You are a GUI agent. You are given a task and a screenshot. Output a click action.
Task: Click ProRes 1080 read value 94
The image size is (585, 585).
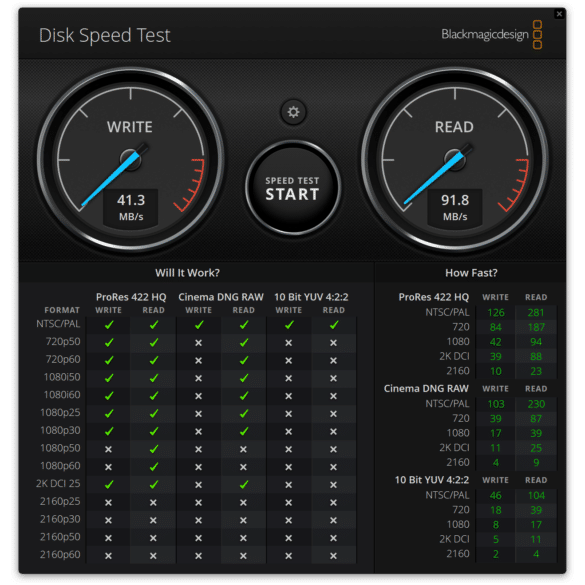click(x=536, y=342)
